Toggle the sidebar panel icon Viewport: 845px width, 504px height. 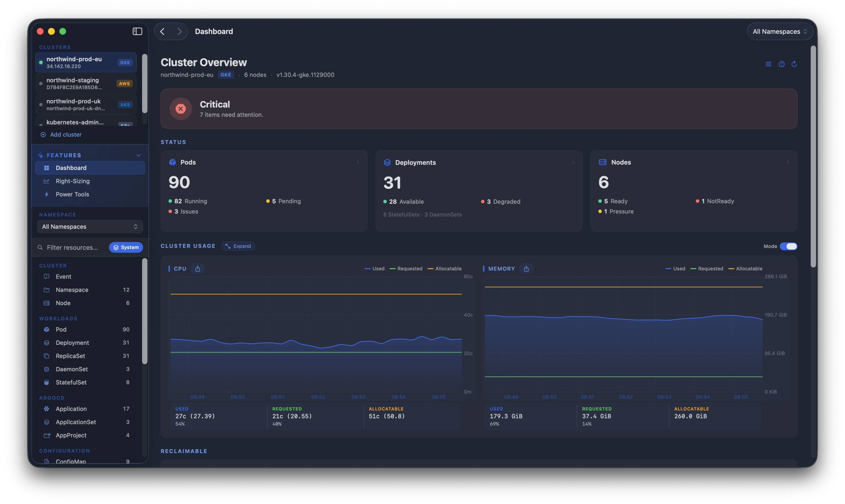[137, 31]
